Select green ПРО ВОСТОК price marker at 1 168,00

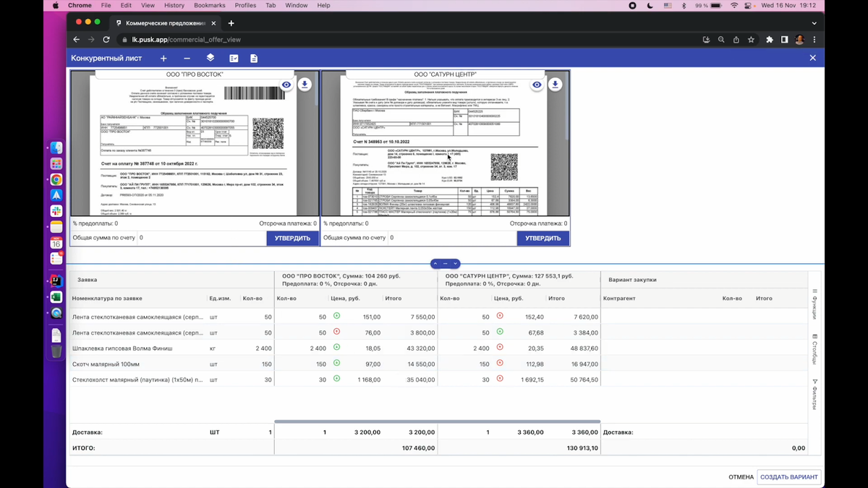click(x=336, y=379)
